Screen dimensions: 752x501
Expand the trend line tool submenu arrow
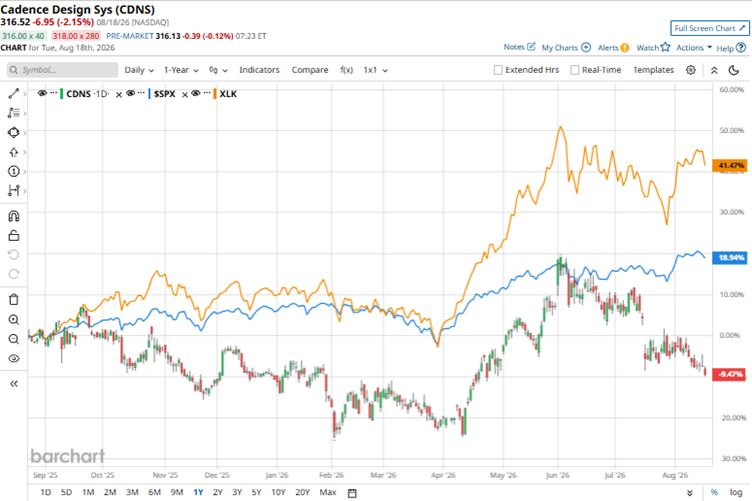tap(25, 94)
